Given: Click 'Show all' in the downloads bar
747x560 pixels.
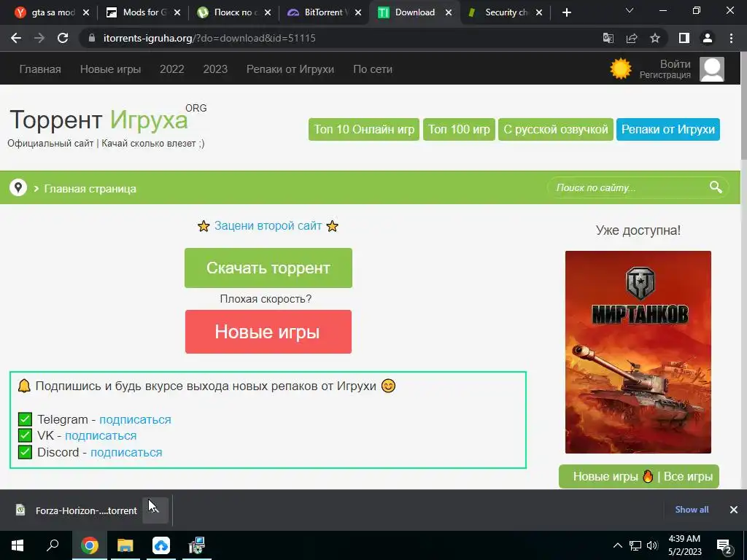Looking at the screenshot, I should 692,510.
